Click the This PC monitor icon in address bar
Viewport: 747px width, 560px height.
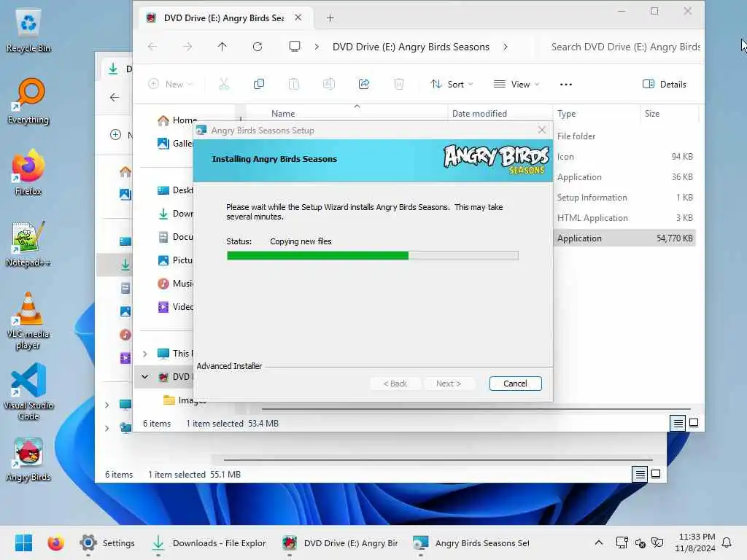click(x=295, y=47)
